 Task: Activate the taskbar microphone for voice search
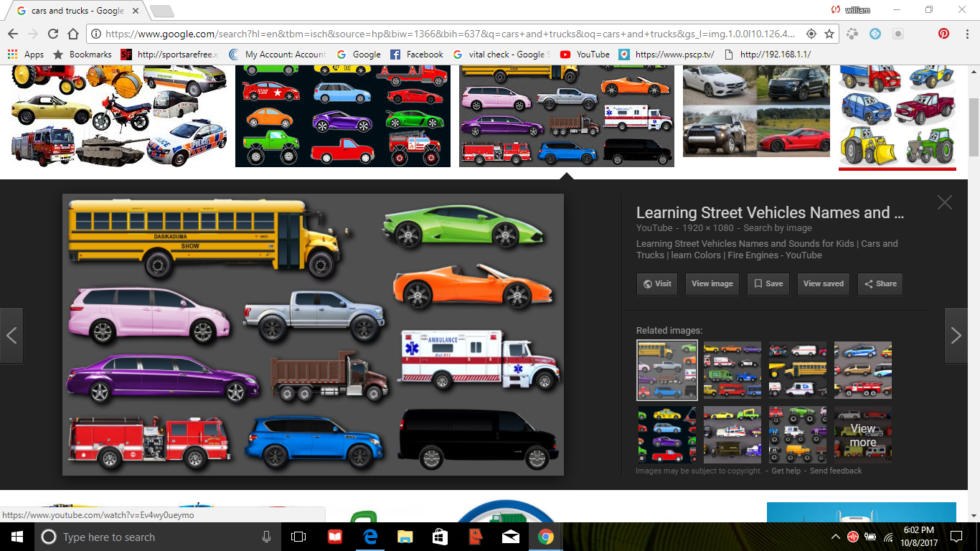(x=267, y=537)
